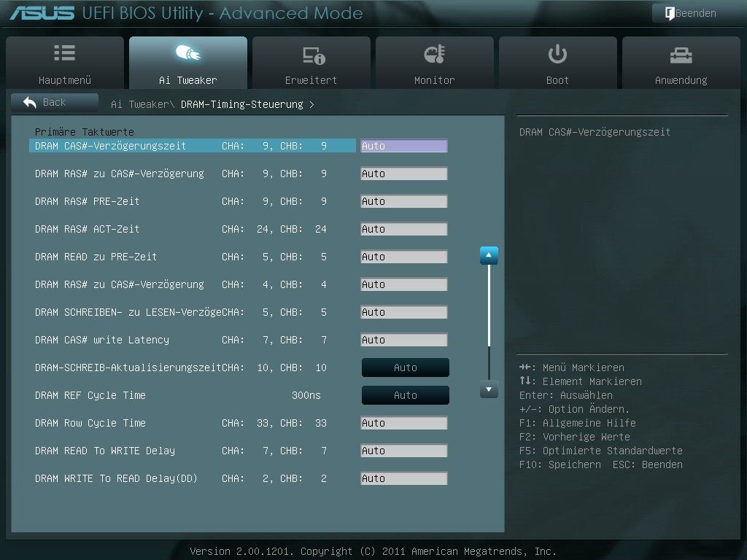Switch to the Anwendung tab
The width and height of the screenshot is (747, 560).
(x=681, y=63)
